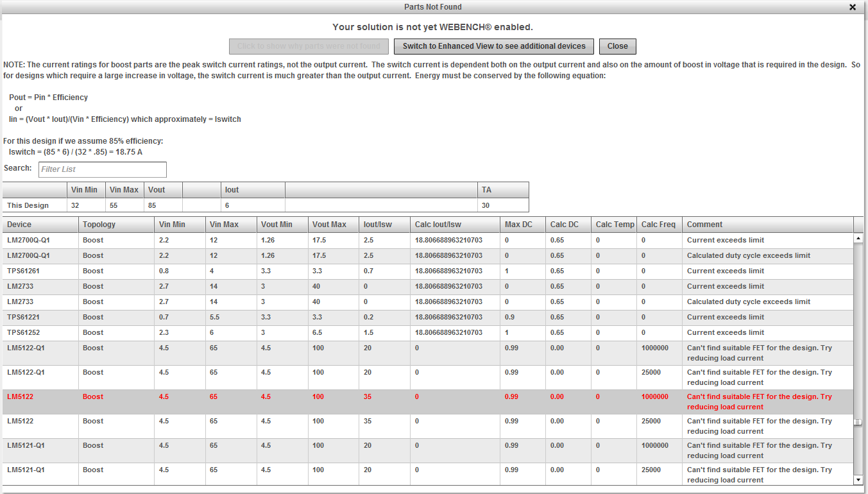
Task: Close the Parts Not Found dialog with X
Action: tap(853, 7)
